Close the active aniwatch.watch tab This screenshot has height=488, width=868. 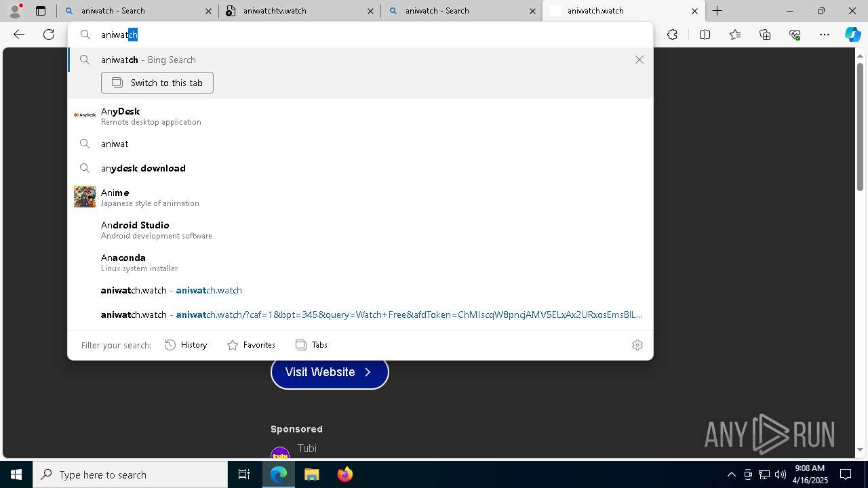(694, 11)
